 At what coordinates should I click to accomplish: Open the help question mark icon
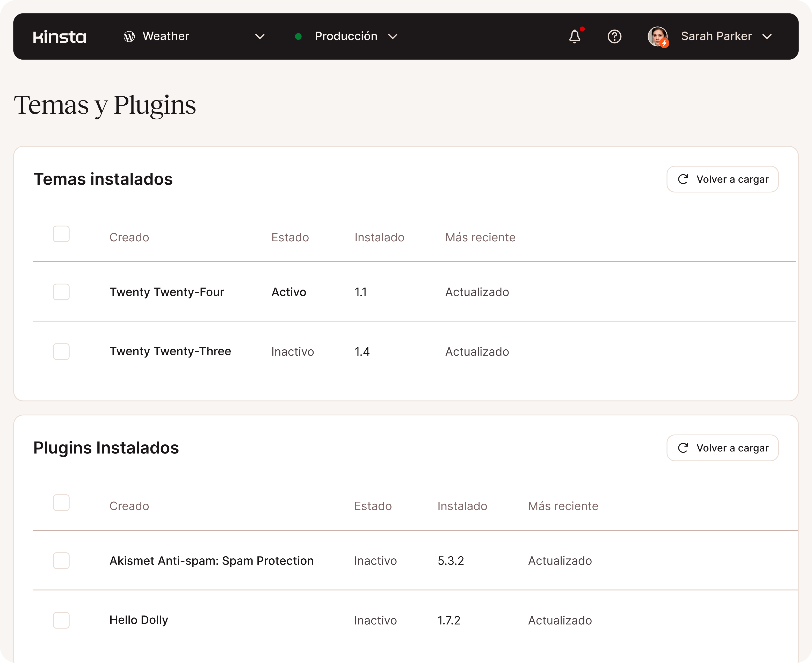click(614, 37)
